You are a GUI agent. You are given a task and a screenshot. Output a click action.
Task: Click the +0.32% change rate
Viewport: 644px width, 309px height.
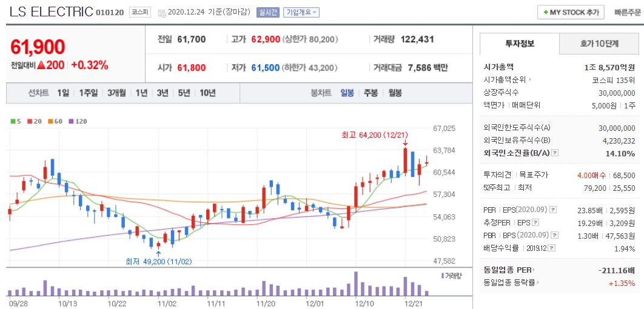[90, 65]
